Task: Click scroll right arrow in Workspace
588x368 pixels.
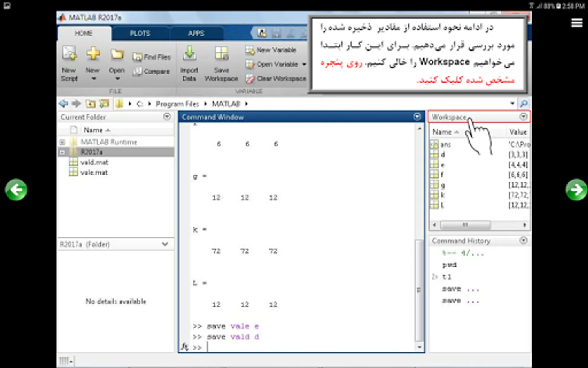Action: (x=525, y=225)
